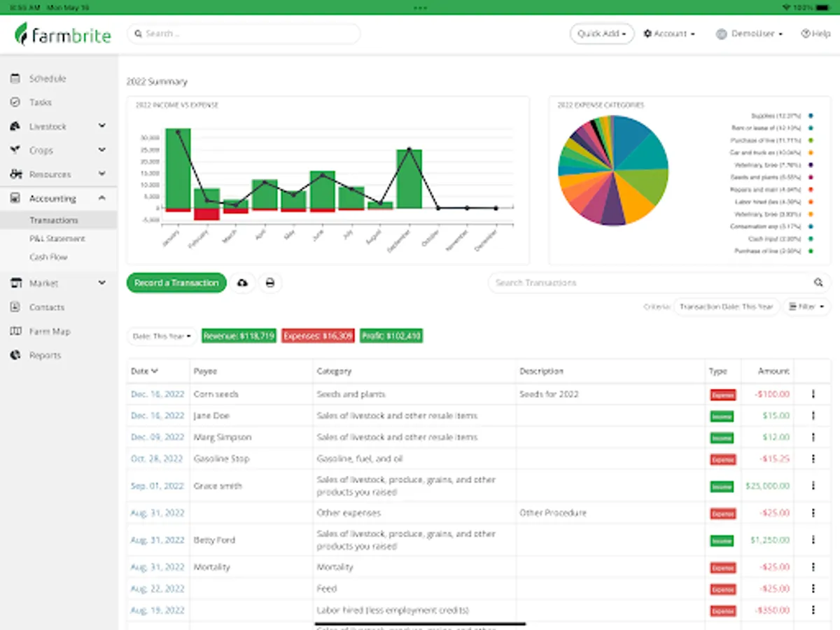Open P&L Statement submenu item

click(57, 239)
